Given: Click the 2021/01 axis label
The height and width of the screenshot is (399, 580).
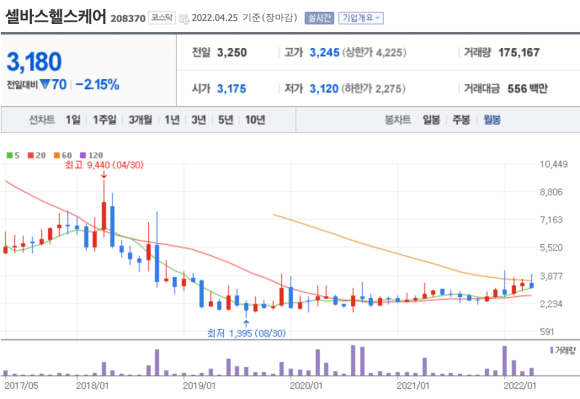Looking at the screenshot, I should pyautogui.click(x=413, y=386).
